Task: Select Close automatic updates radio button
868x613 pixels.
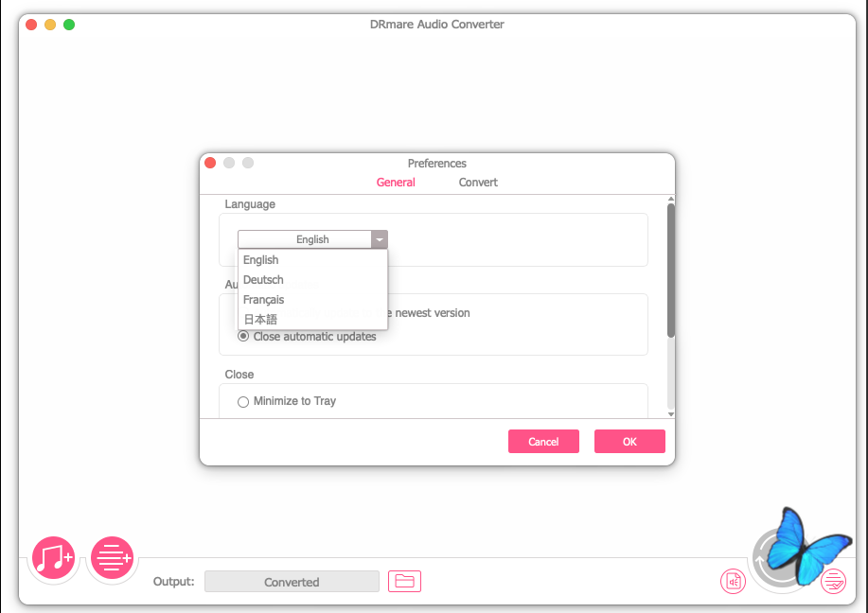Action: point(243,337)
